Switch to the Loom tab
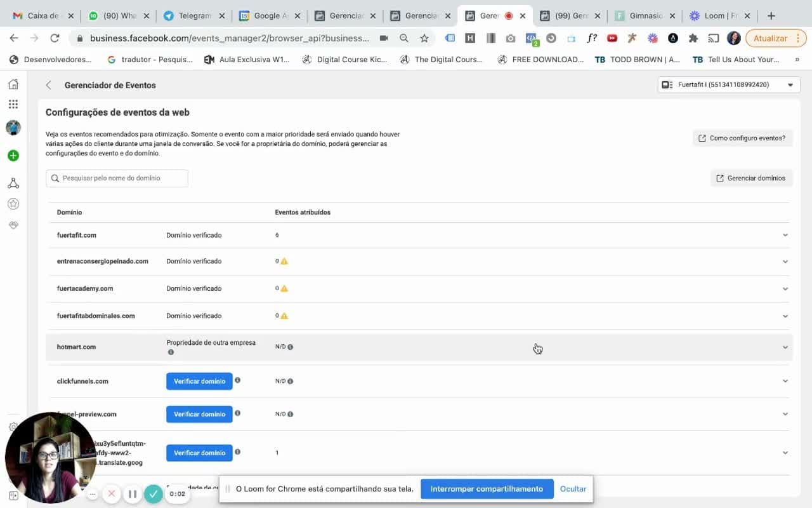This screenshot has height=508, width=812. click(719, 16)
